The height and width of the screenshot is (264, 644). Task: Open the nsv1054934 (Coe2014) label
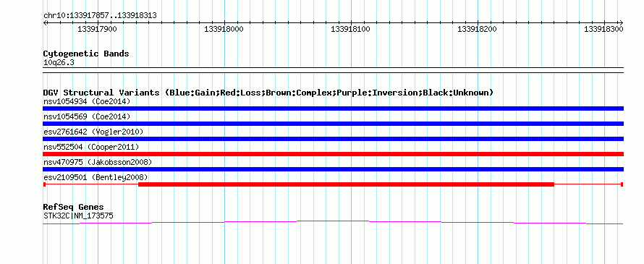87,101
